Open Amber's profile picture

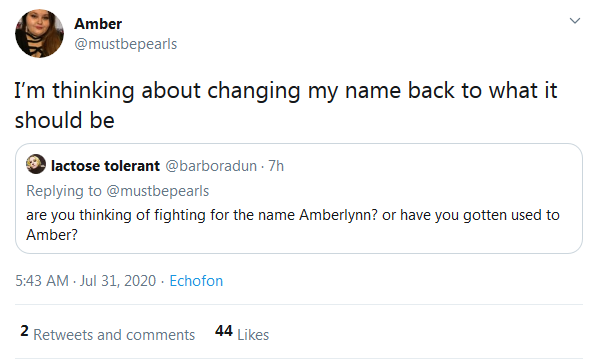[x=39, y=33]
